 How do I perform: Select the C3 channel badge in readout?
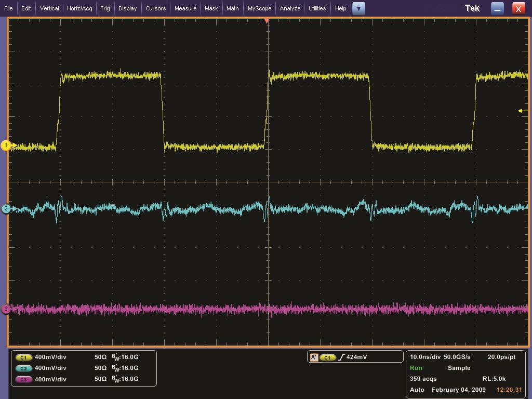tap(23, 379)
